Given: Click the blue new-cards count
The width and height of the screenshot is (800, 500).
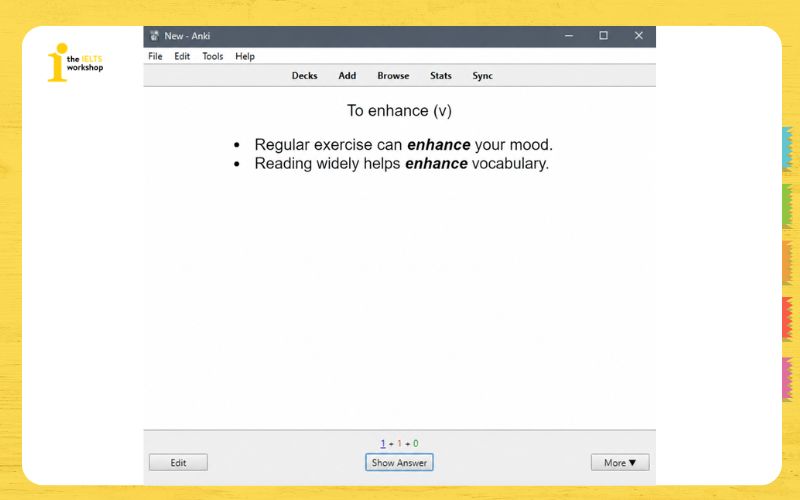Looking at the screenshot, I should 383,443.
